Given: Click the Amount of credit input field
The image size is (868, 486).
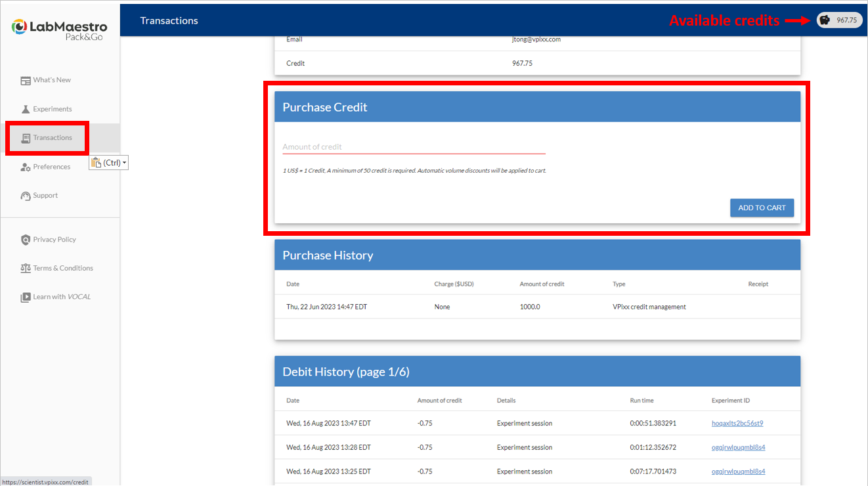Looking at the screenshot, I should 414,147.
